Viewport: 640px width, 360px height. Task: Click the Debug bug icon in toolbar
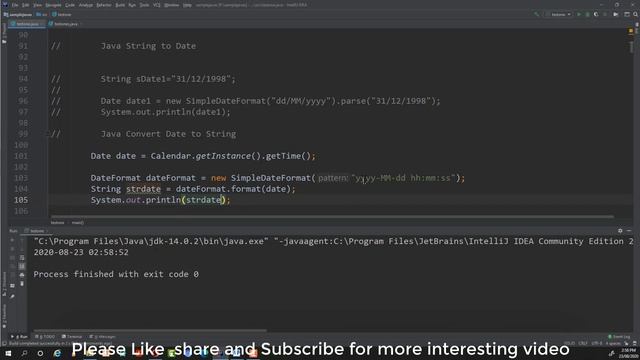587,14
